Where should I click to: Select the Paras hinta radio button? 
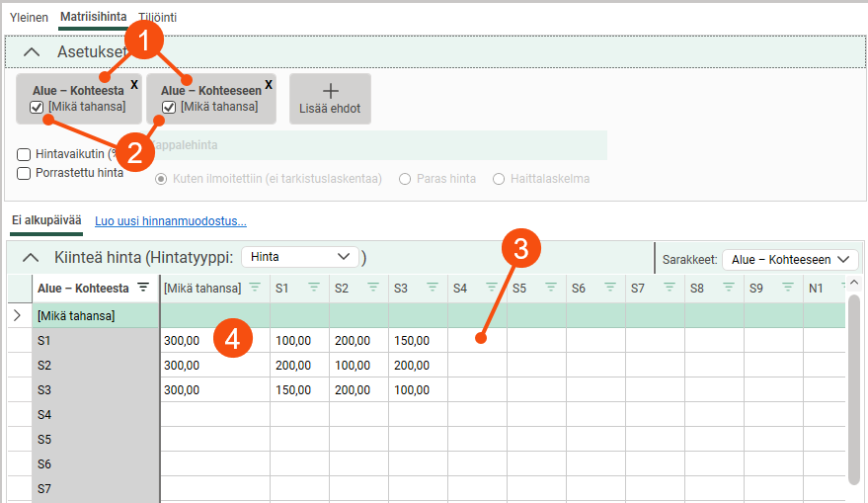[x=405, y=179]
